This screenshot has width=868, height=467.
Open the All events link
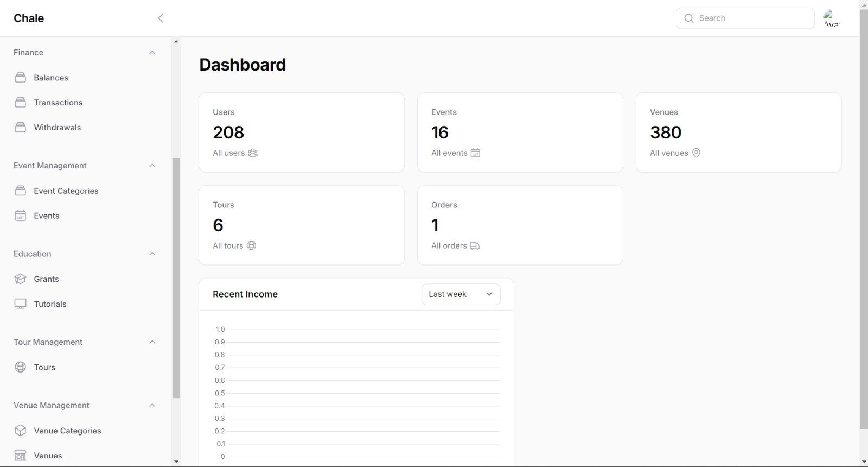(x=449, y=153)
